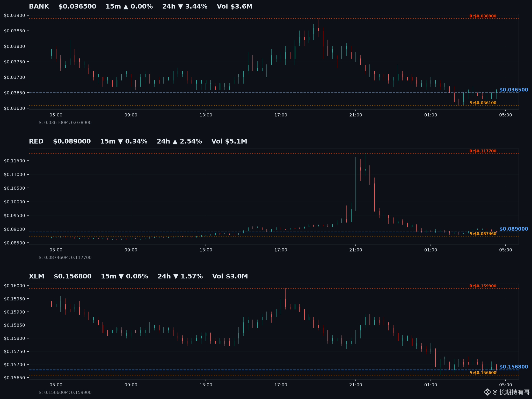Select the $0.16000 y-axis label
Screen dimensions: 532x399
tap(14, 286)
